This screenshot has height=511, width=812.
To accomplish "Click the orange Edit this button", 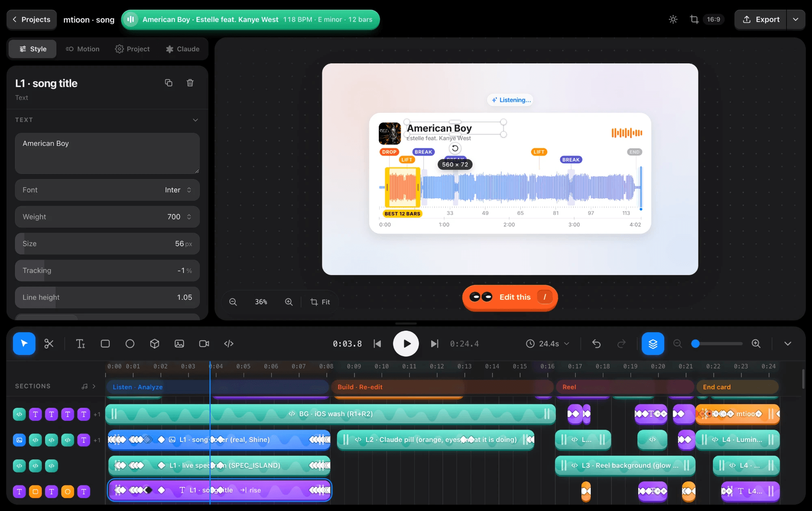I will (510, 297).
